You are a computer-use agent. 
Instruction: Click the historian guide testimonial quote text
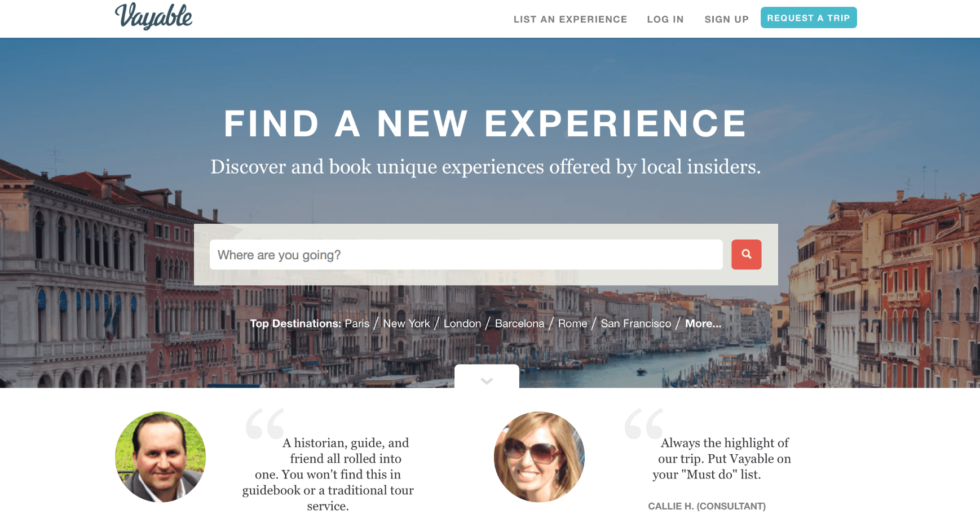click(328, 474)
